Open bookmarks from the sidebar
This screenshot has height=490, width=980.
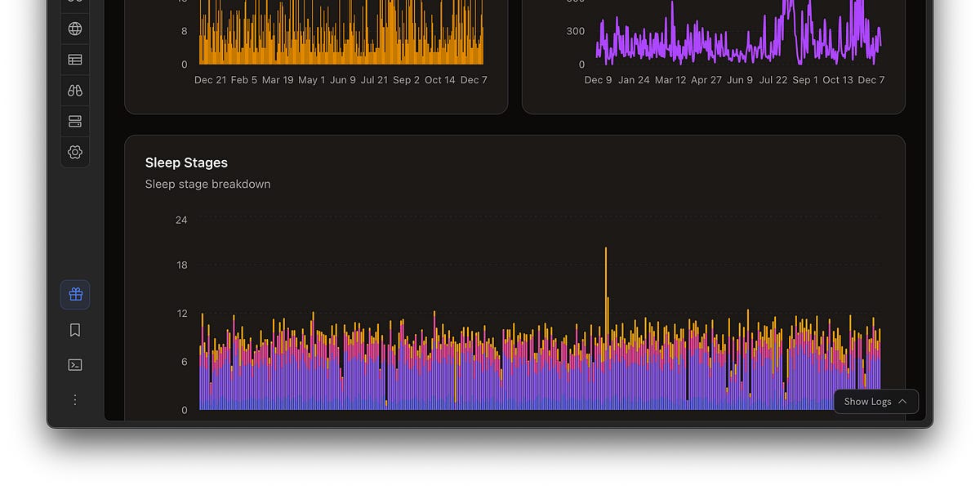click(74, 330)
